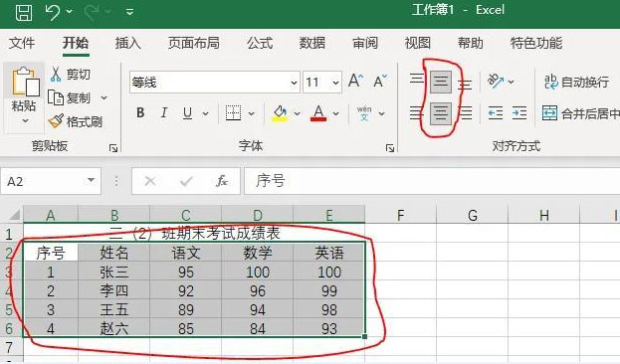Open the text orientation tool
The width and height of the screenshot is (620, 364).
click(x=496, y=82)
